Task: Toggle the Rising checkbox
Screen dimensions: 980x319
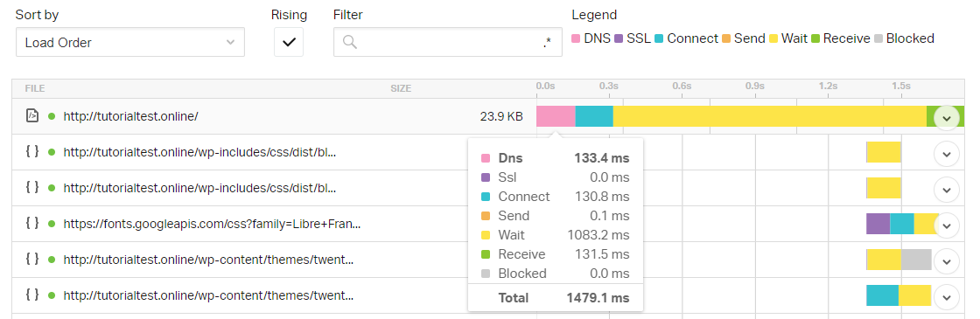Action: [x=289, y=42]
